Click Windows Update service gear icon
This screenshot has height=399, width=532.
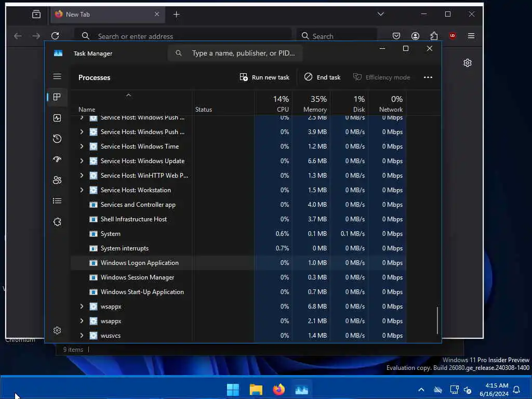(94, 161)
